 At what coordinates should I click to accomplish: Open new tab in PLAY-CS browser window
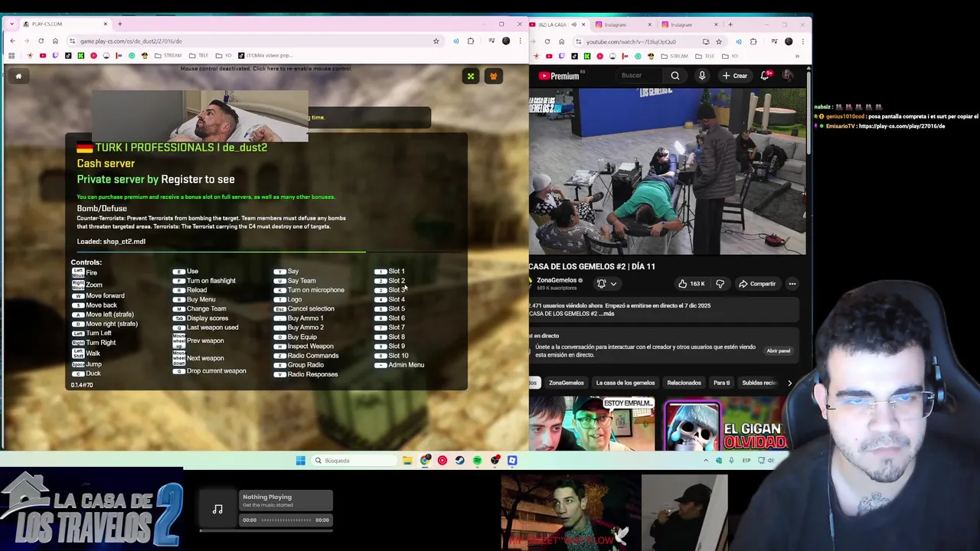coord(119,24)
